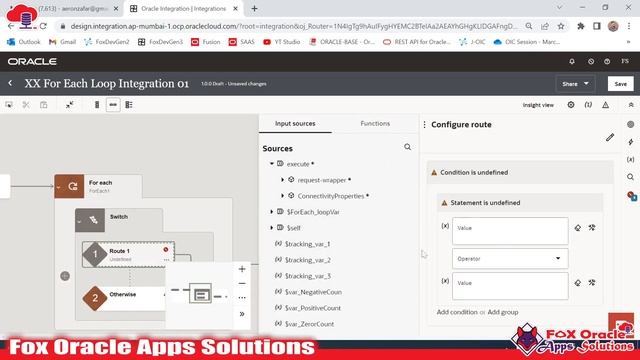Select the Oracle Integration browser tab
The height and width of the screenshot is (360, 640).
pyautogui.click(x=183, y=9)
